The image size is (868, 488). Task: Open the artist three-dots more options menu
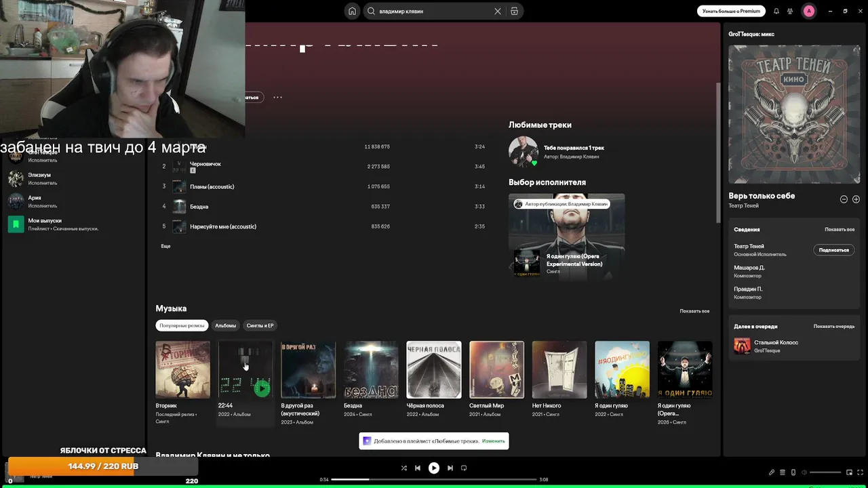(277, 97)
